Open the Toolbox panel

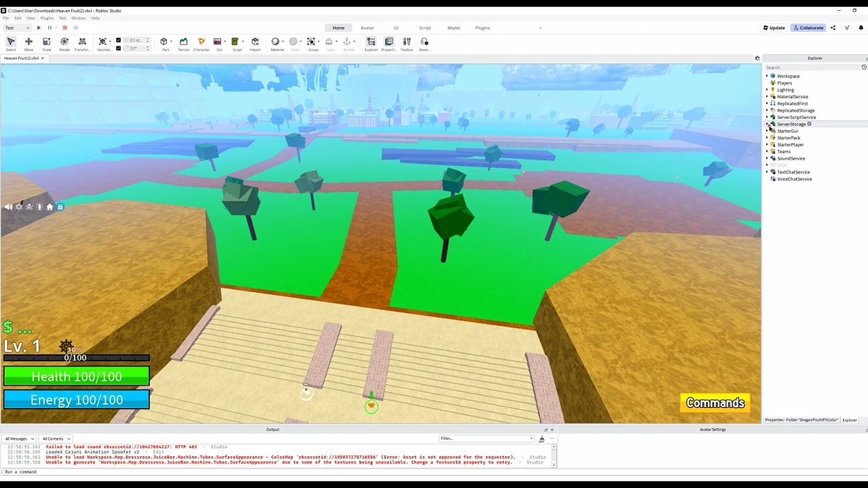click(407, 44)
